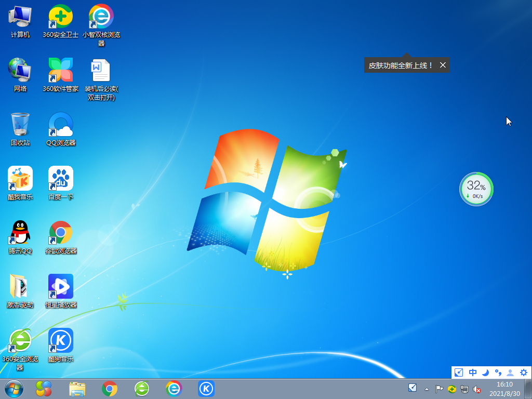The height and width of the screenshot is (399, 532).
Task: Toggle Chinese/English input with the 中 icon
Action: pyautogui.click(x=473, y=373)
